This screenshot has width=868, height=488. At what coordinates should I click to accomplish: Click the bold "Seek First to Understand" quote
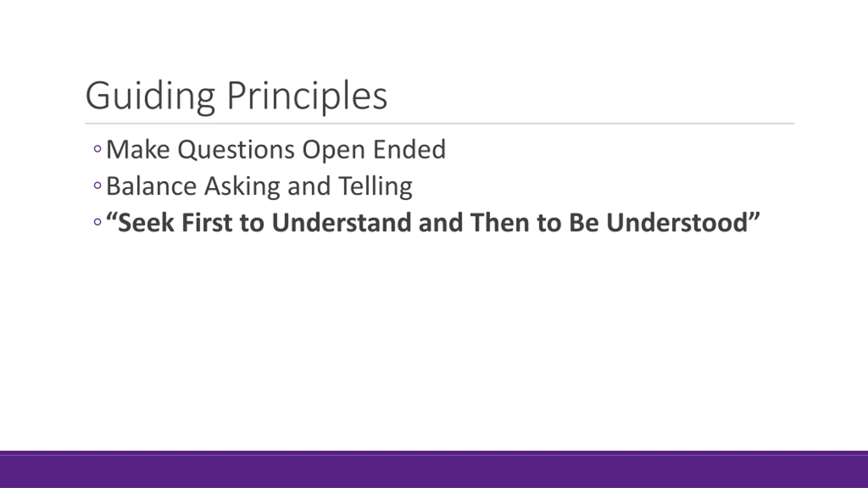[433, 223]
